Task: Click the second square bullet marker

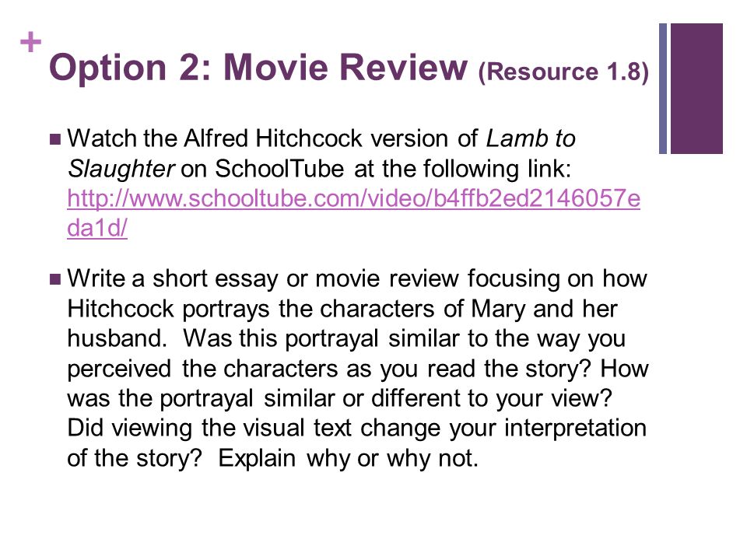Action: [x=55, y=279]
